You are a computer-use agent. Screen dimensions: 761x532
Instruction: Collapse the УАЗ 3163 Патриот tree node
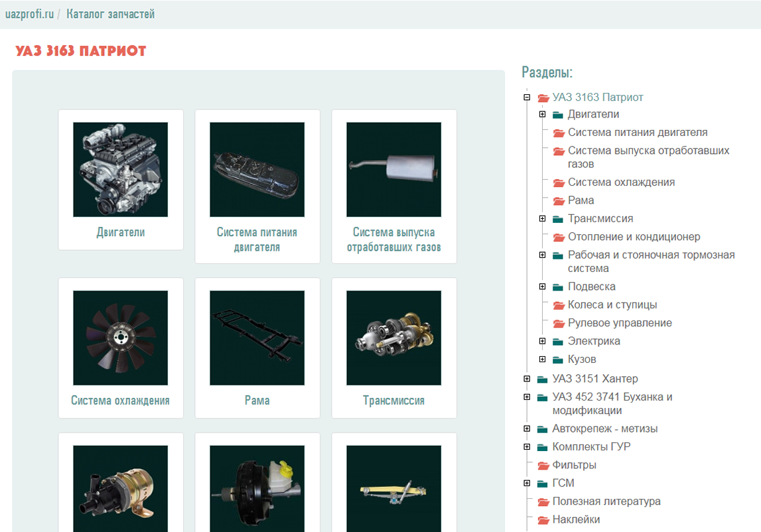527,97
